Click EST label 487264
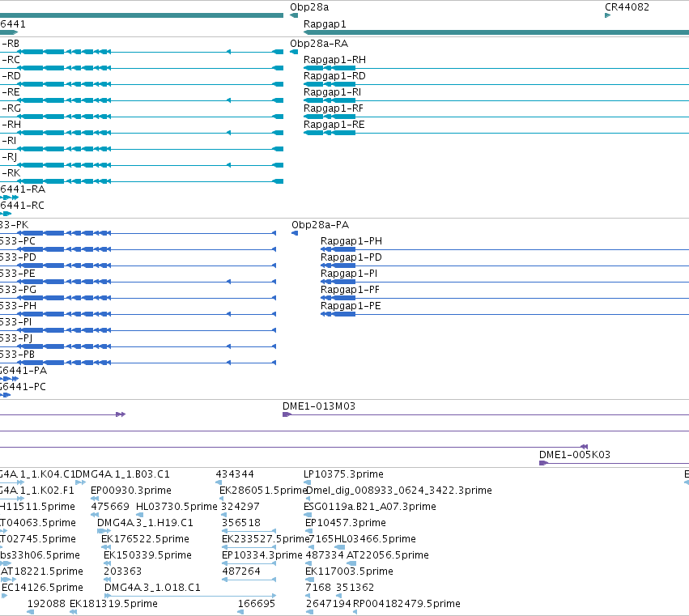The height and width of the screenshot is (616, 689). (x=241, y=571)
